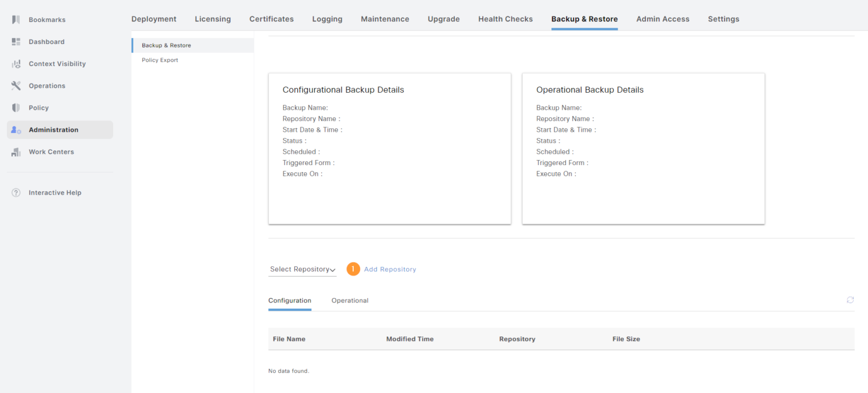Switch to the Operational backups tab

349,300
